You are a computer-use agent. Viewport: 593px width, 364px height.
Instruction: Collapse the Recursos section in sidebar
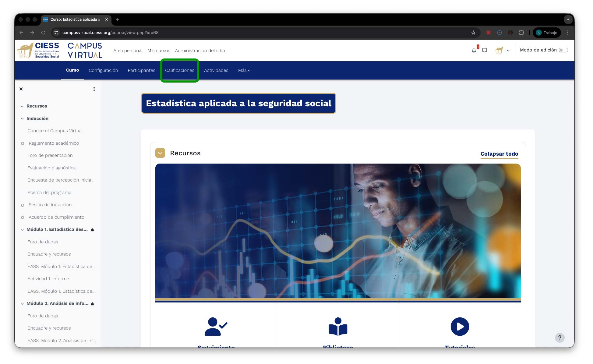click(x=22, y=106)
